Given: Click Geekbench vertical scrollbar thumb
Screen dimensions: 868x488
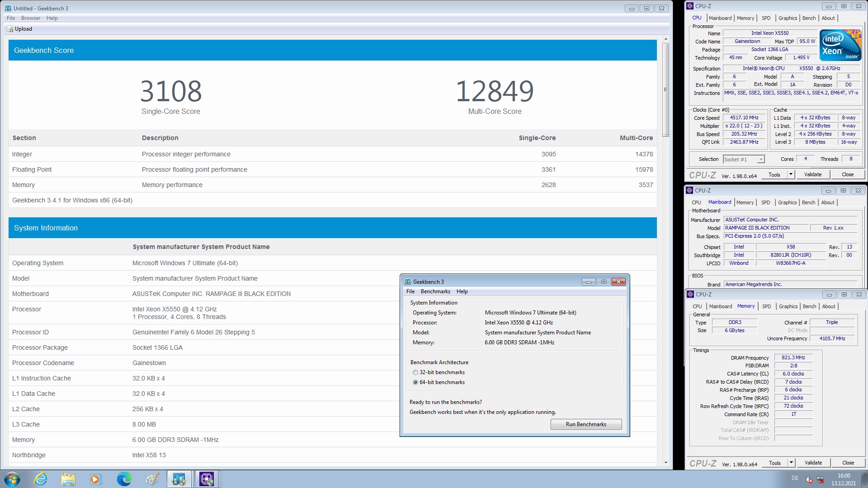Looking at the screenshot, I should (x=665, y=89).
